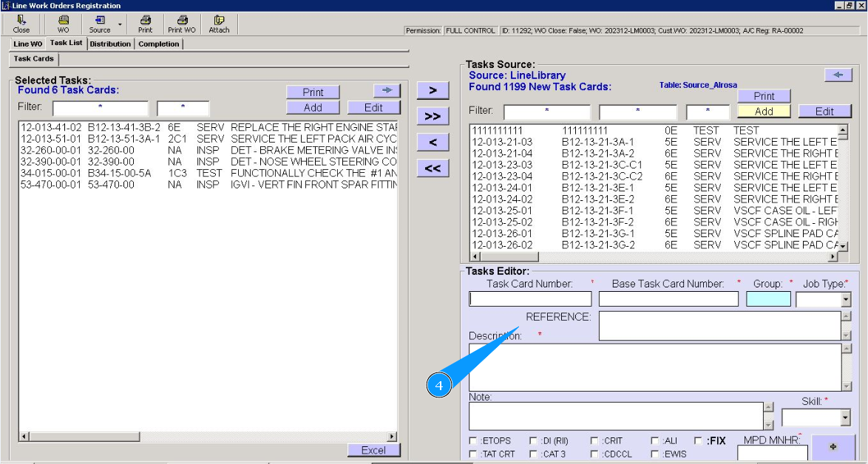This screenshot has width=868, height=464.
Task: Click the << remove all button
Action: [x=433, y=168]
